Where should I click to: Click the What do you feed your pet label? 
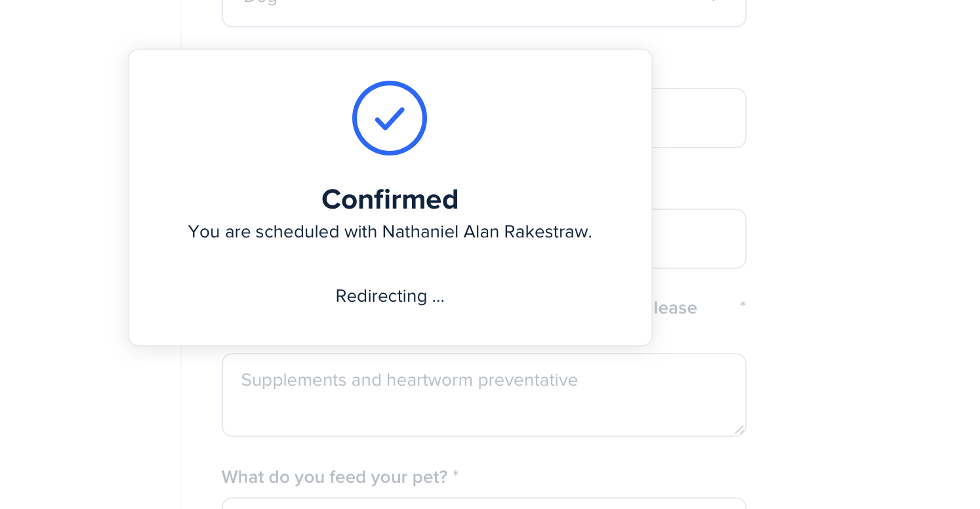pyautogui.click(x=335, y=477)
